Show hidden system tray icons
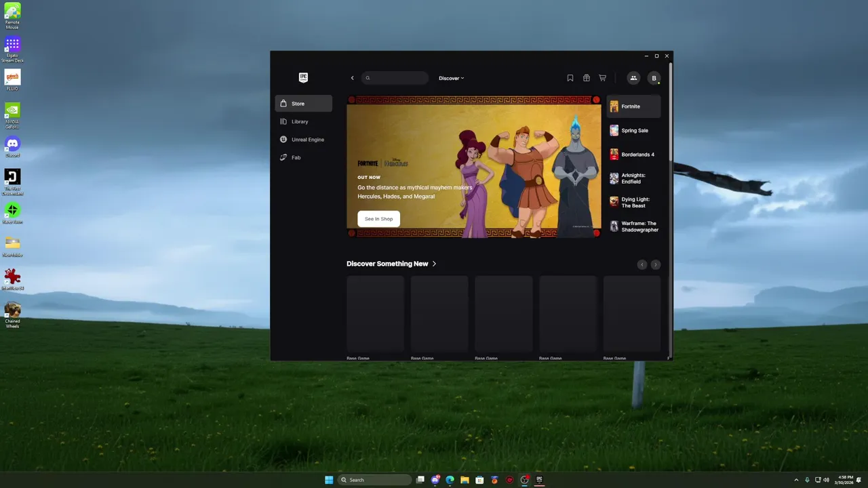868x488 pixels. pos(796,480)
